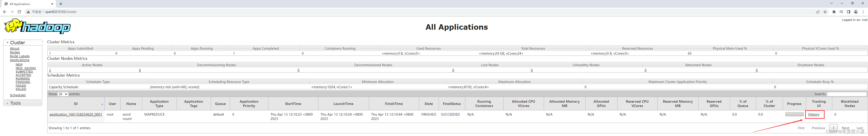This screenshot has height=136, width=868.
Task: Click the Lost Nodes count link
Action: click(x=453, y=70)
